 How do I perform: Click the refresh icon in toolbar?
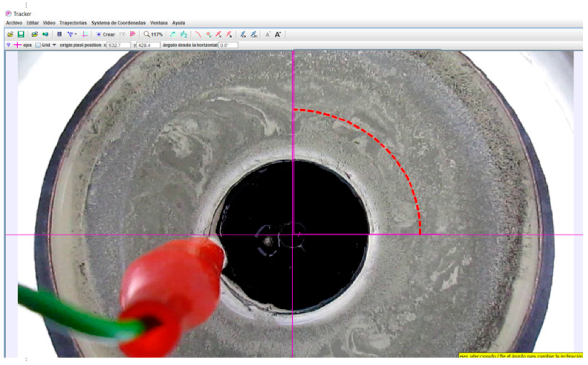click(x=173, y=34)
